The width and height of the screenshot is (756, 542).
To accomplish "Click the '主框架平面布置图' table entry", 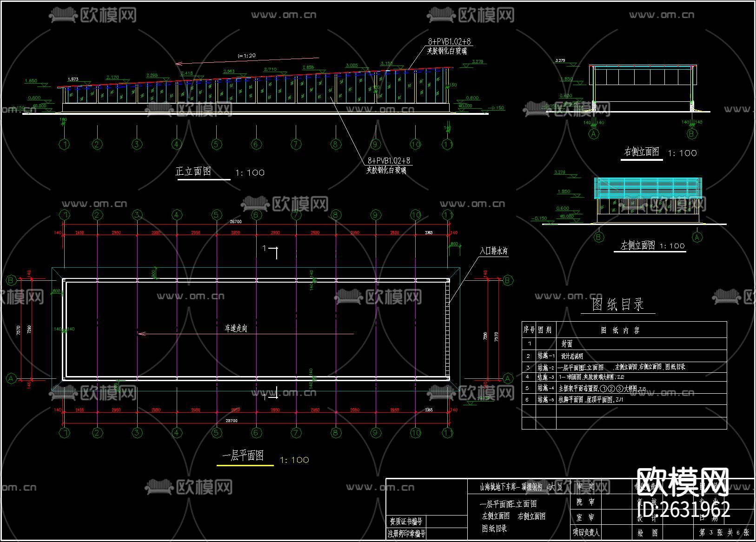I will [578, 388].
